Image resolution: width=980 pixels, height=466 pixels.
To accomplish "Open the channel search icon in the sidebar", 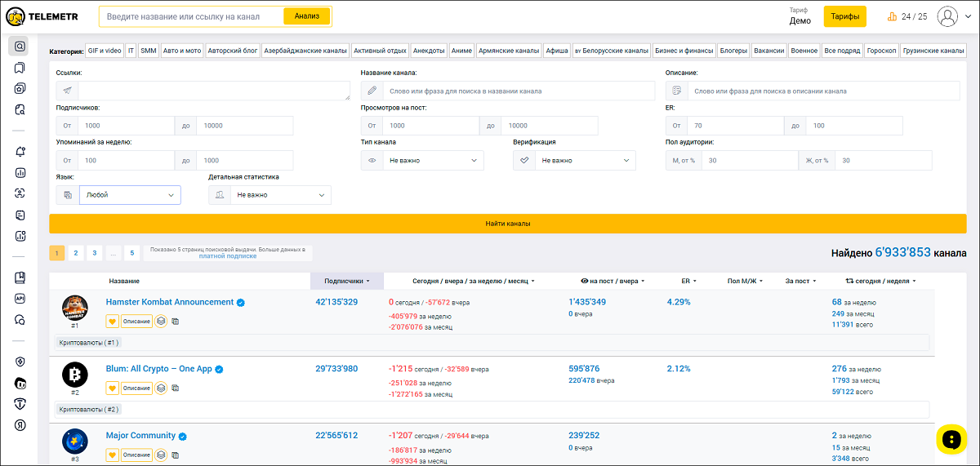I will click(20, 46).
